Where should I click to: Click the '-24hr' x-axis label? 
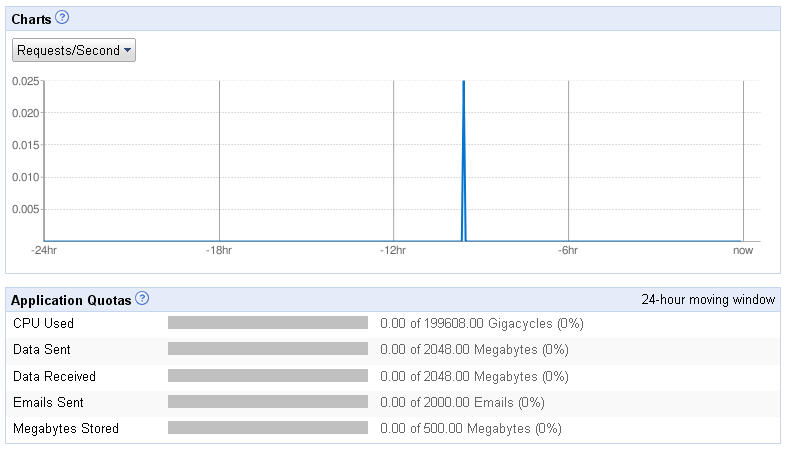[x=44, y=250]
